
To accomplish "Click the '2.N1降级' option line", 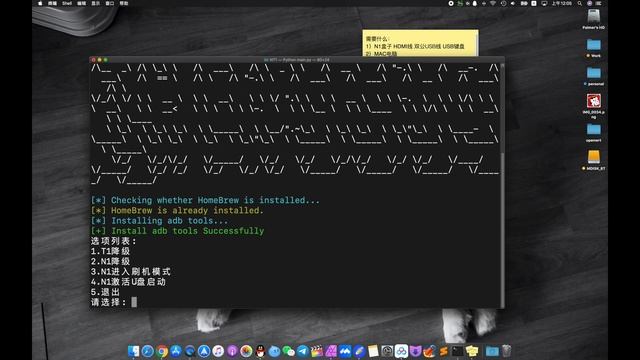I will (x=110, y=261).
